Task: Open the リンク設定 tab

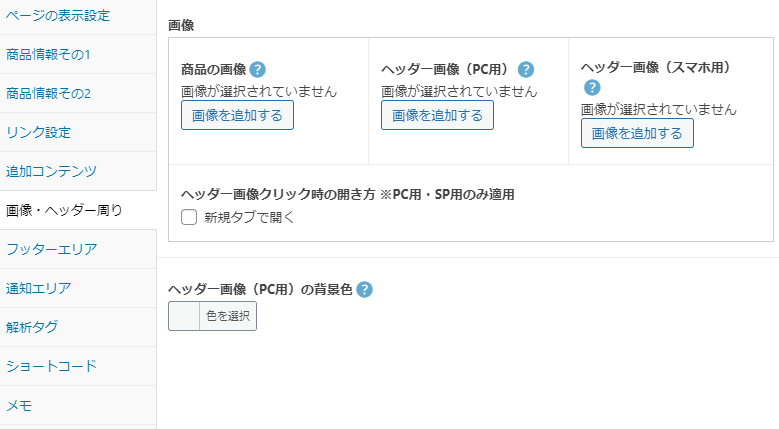Action: (78, 132)
